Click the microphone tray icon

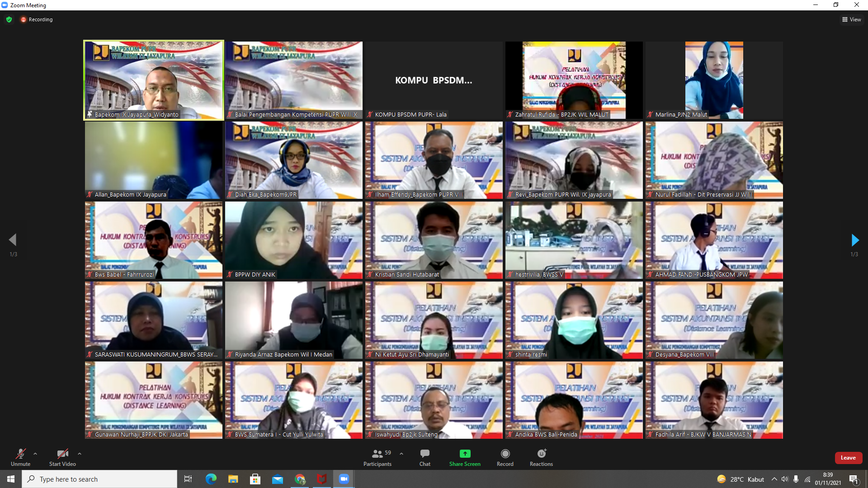[796, 479]
